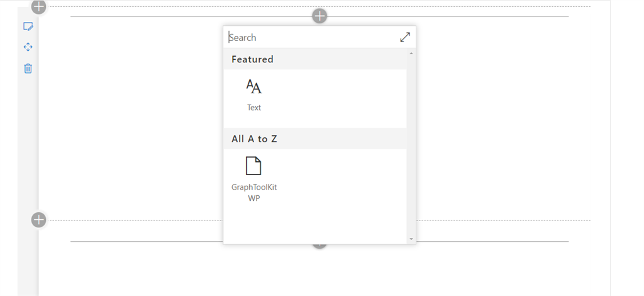Focus the Search web parts field
Screen dimensions: 644x296
pyautogui.click(x=312, y=37)
